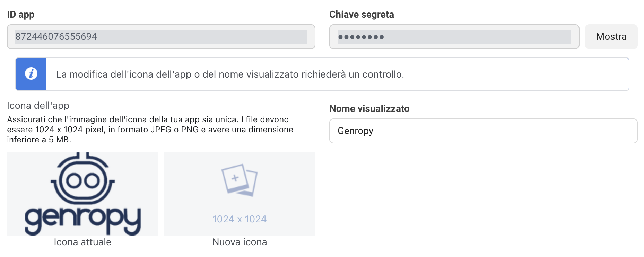
Task: Click the ID app label
Action: pos(21,15)
